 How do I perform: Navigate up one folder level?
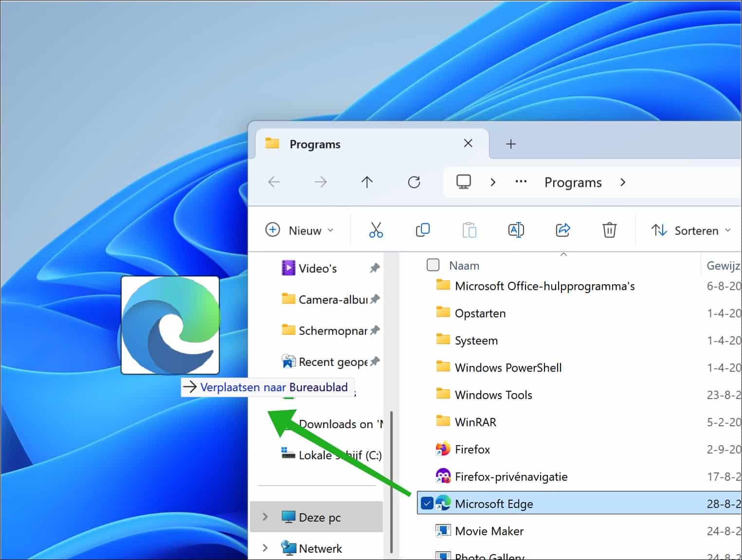(367, 182)
